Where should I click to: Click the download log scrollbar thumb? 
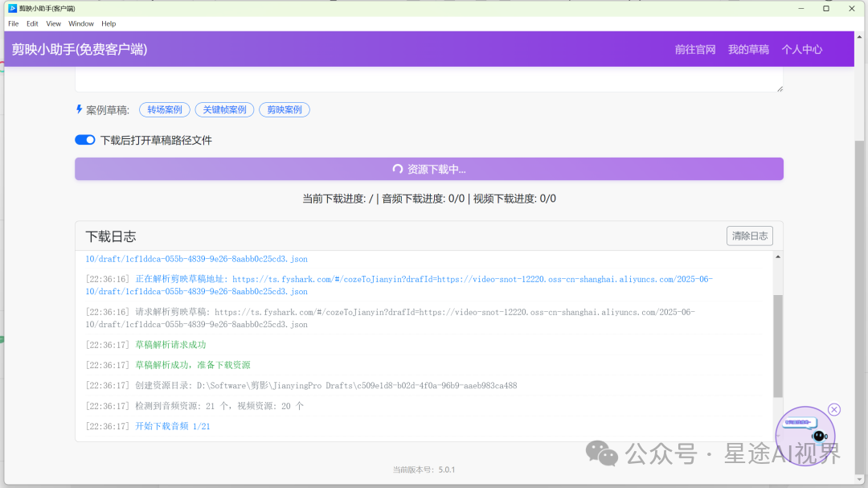(x=778, y=347)
